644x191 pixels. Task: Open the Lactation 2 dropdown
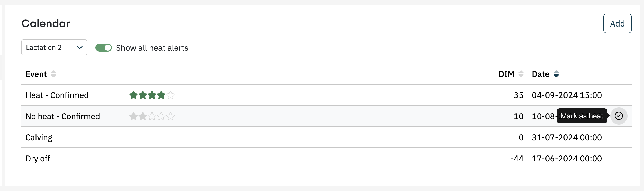(54, 47)
